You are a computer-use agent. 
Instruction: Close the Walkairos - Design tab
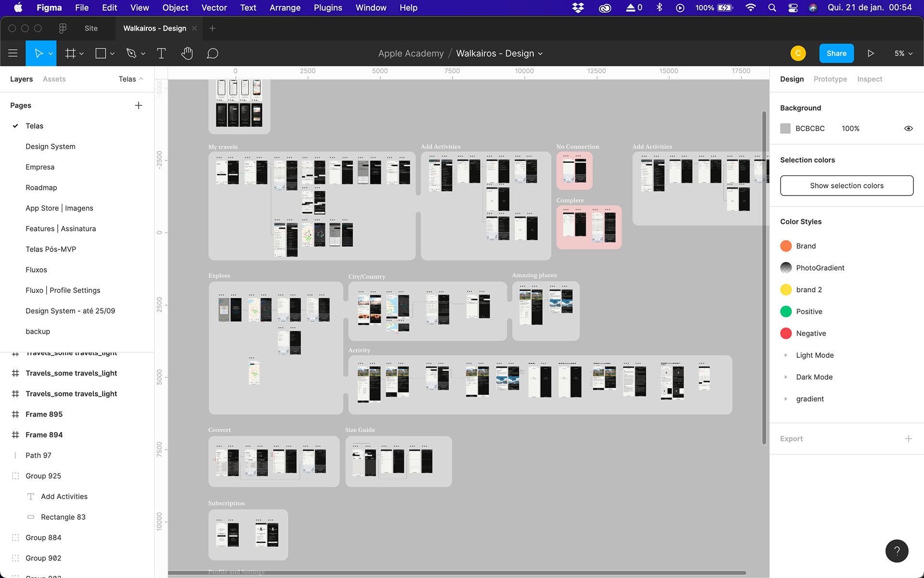tap(194, 28)
